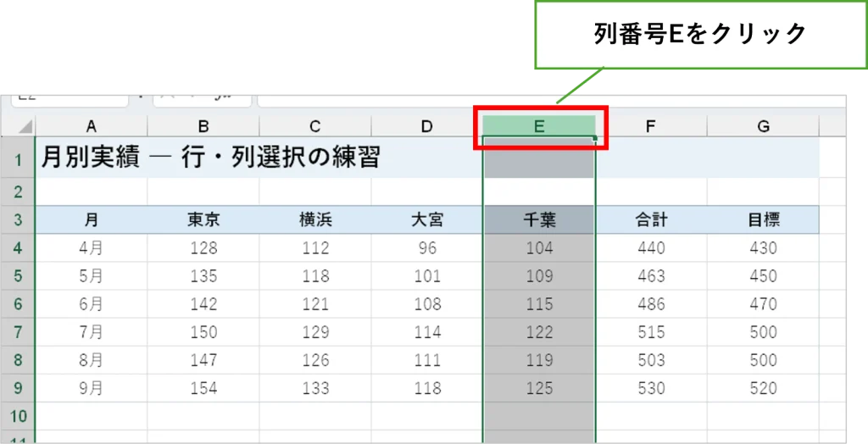Click the cell 5月
Image resolution: width=868 pixels, height=444 pixels.
(x=92, y=275)
